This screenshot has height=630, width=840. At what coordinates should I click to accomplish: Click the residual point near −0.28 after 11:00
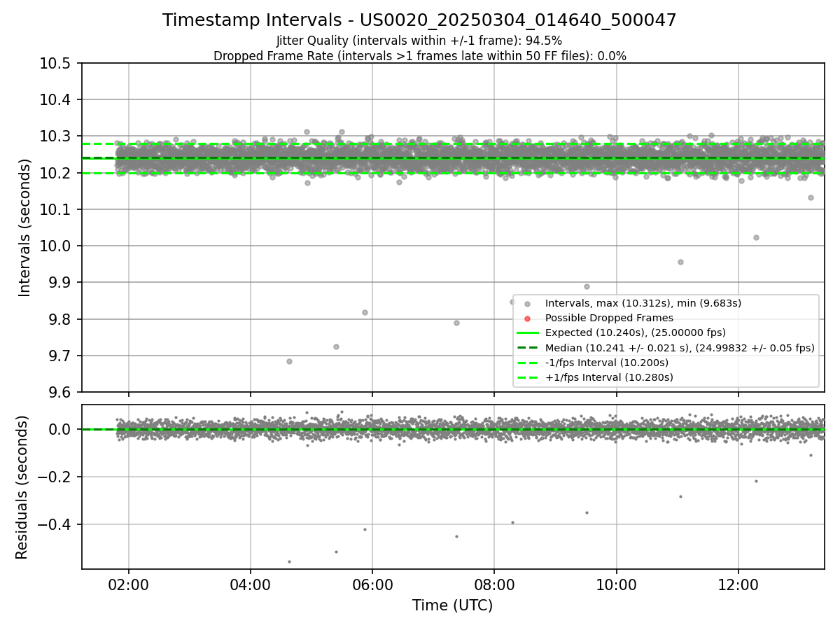click(680, 496)
